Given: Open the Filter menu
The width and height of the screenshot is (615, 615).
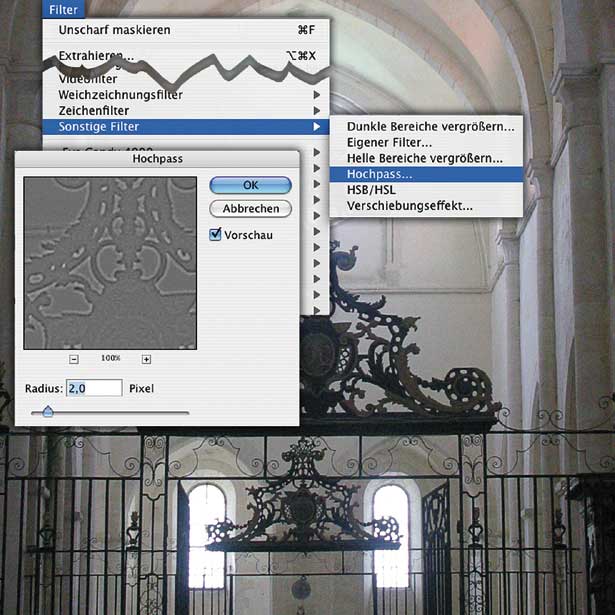Looking at the screenshot, I should pyautogui.click(x=63, y=9).
